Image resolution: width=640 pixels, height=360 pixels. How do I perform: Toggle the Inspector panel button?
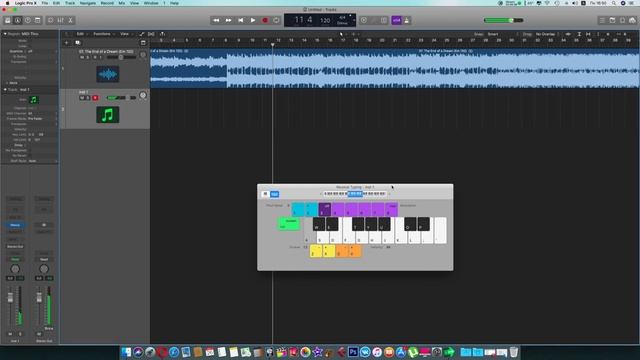[18, 20]
